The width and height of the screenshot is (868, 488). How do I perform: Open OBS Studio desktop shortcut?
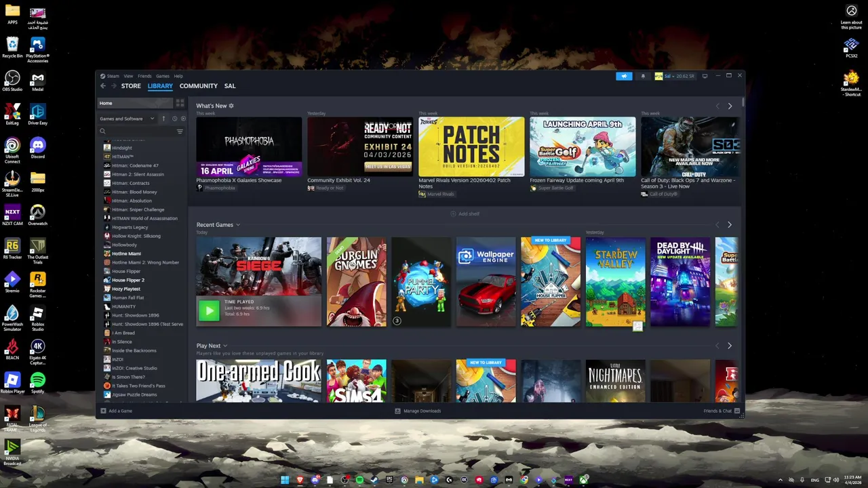click(12, 81)
